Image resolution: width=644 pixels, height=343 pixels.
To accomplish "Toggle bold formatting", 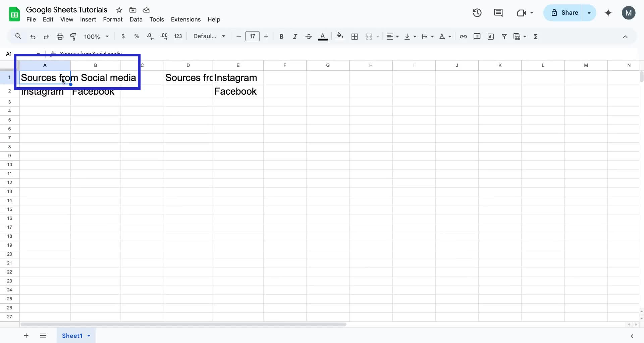I will point(281,36).
